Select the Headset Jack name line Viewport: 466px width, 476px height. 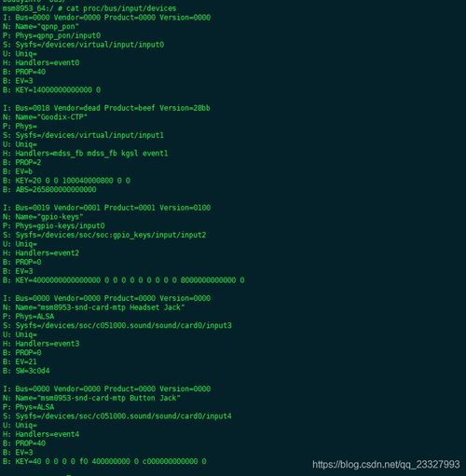[x=94, y=307]
